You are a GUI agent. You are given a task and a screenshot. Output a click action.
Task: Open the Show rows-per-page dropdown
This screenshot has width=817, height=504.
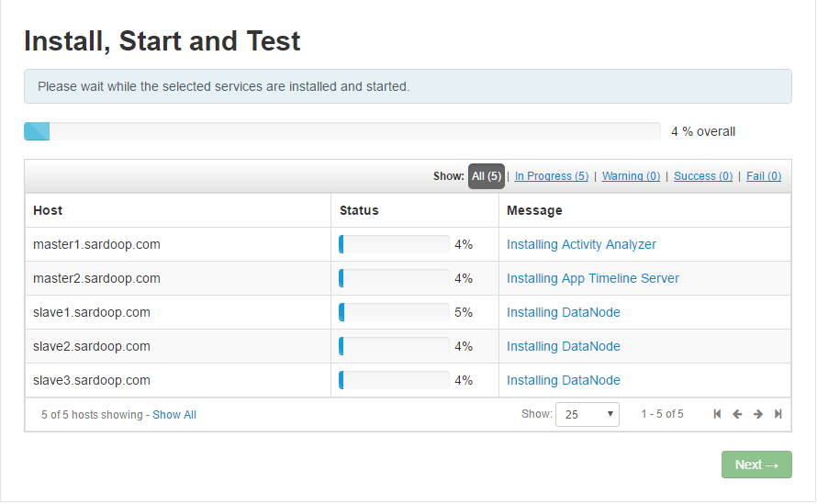click(588, 414)
